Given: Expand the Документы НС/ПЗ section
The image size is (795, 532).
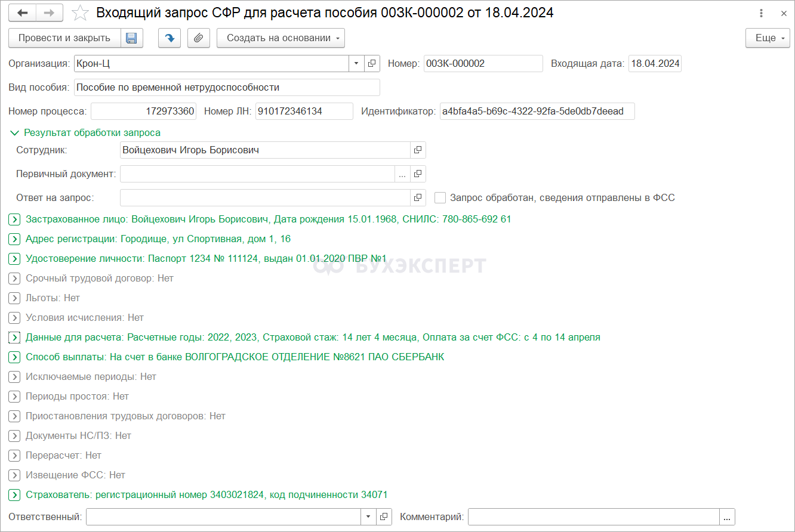Looking at the screenshot, I should pos(15,436).
